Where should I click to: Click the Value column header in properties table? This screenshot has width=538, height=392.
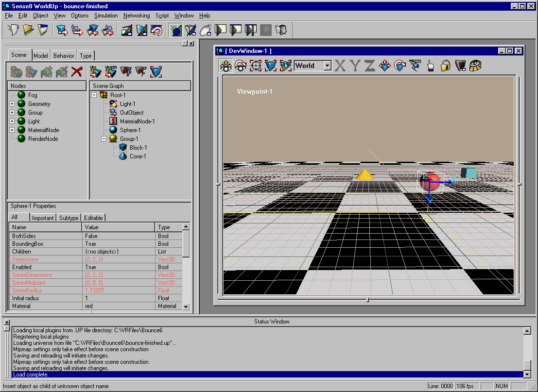point(119,227)
